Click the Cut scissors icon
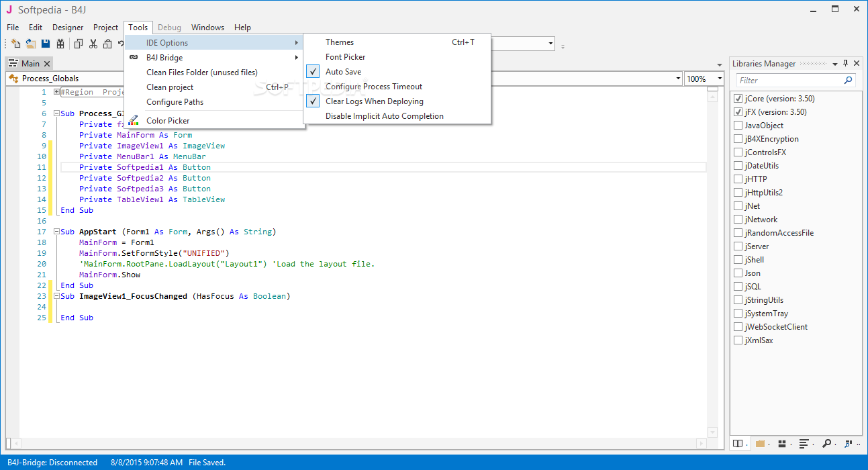Screen dimensions: 868x470 (x=93, y=44)
